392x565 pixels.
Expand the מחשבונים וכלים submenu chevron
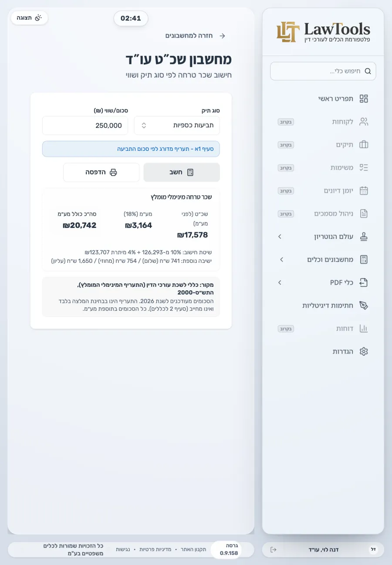(281, 259)
